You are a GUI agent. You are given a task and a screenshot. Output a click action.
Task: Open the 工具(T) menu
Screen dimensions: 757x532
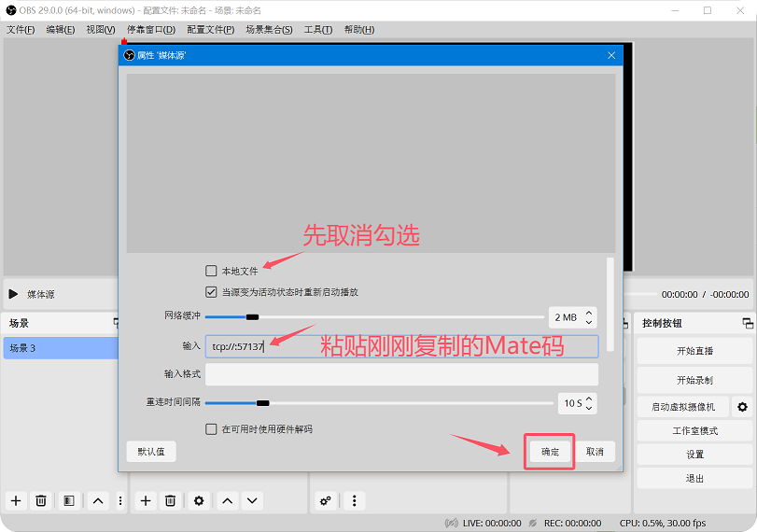318,30
